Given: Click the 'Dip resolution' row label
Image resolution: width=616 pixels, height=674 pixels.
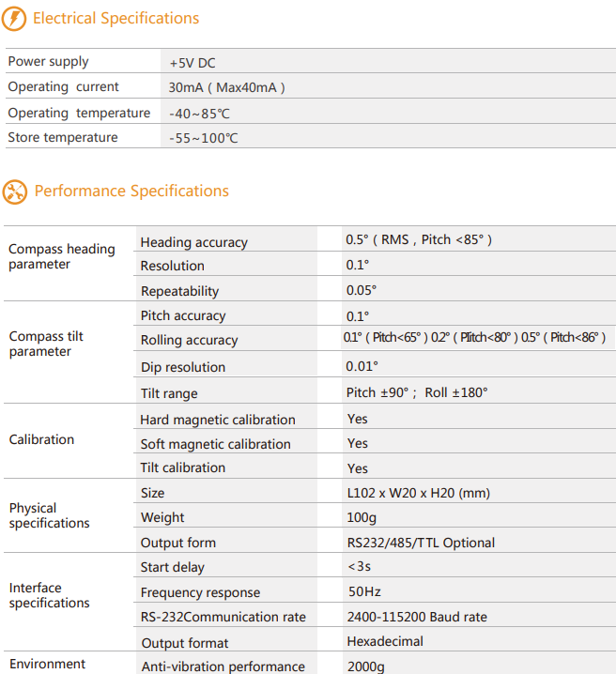Looking at the screenshot, I should pos(183,367).
